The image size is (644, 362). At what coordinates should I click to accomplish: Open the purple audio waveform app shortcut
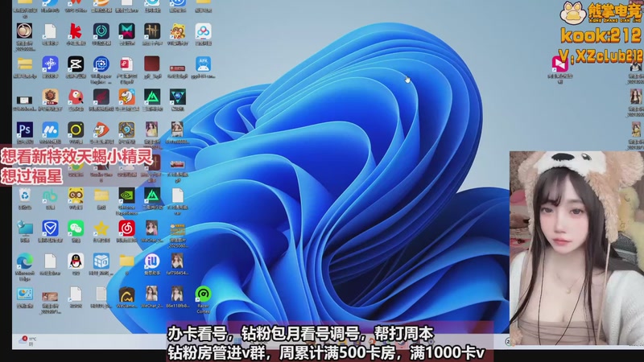50,64
